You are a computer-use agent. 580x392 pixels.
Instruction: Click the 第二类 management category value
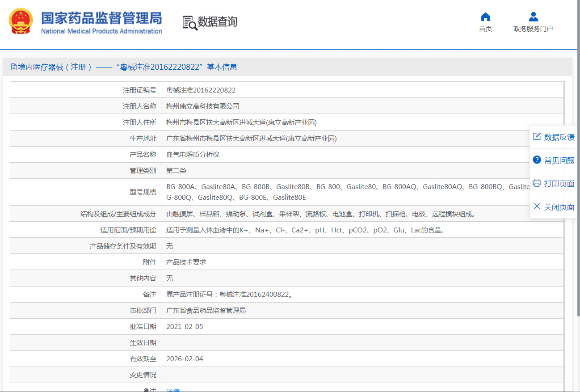point(176,171)
